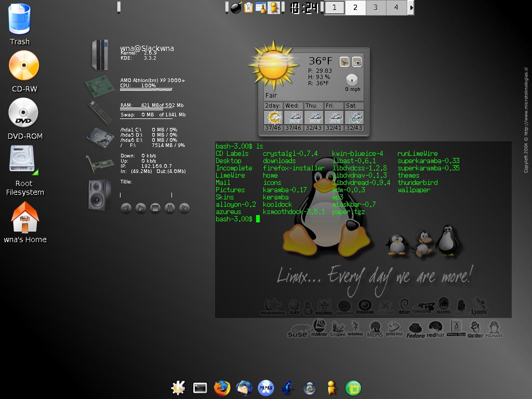Switch to virtual desktop 1
This screenshot has height=399, width=532.
tap(335, 7)
